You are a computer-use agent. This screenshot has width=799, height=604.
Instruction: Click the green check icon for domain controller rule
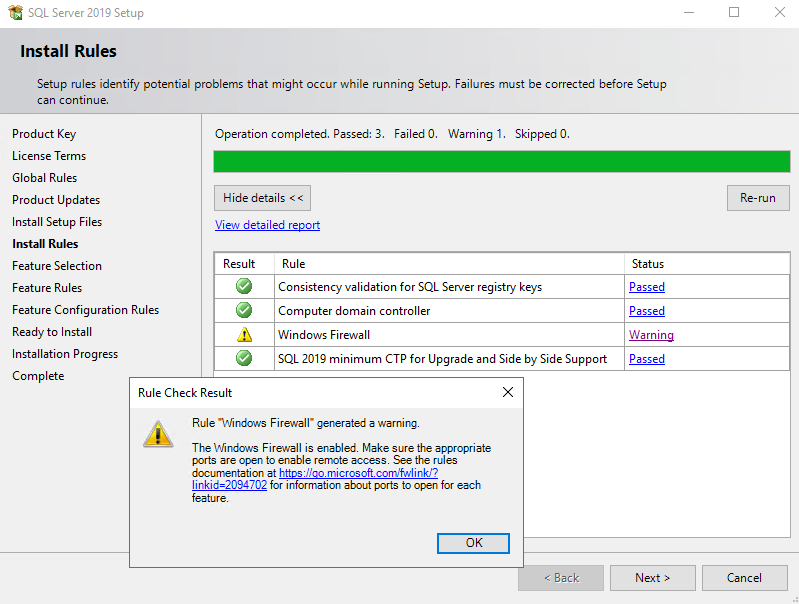click(244, 310)
